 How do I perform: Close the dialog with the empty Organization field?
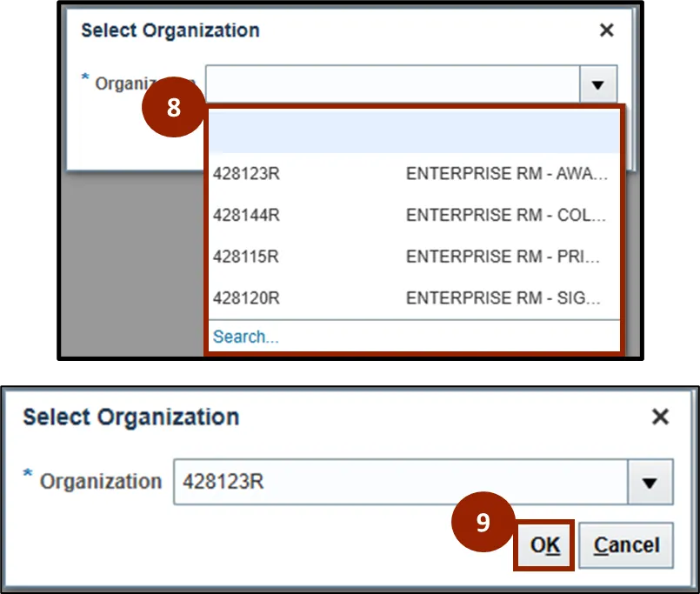click(x=607, y=30)
